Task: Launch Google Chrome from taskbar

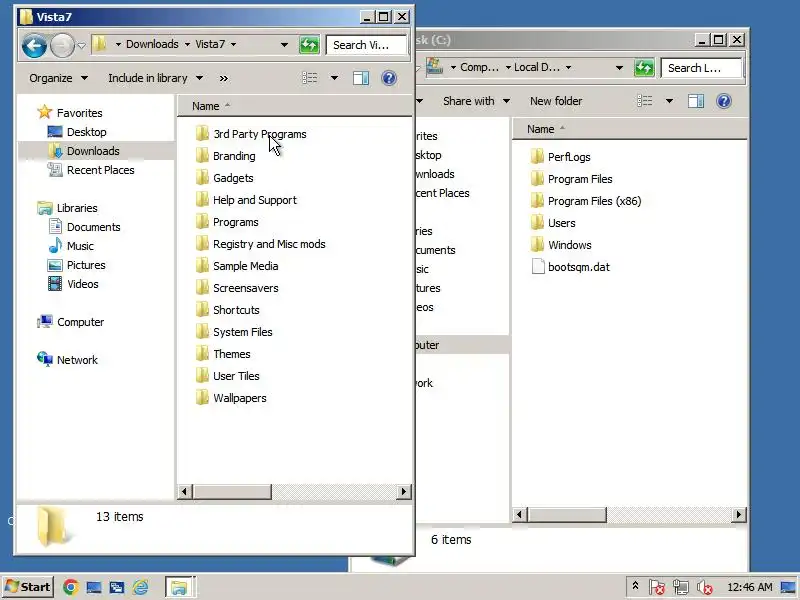Action: click(71, 587)
